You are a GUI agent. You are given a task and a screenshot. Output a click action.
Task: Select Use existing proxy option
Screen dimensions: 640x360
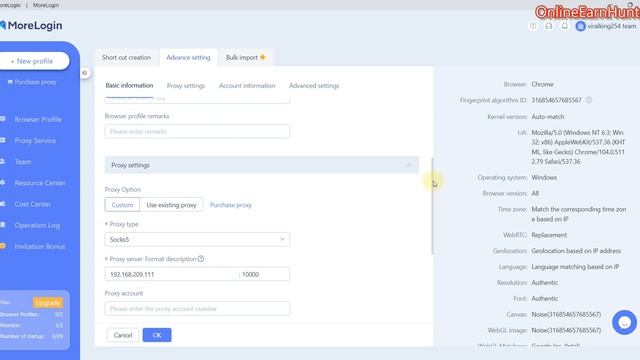171,205
